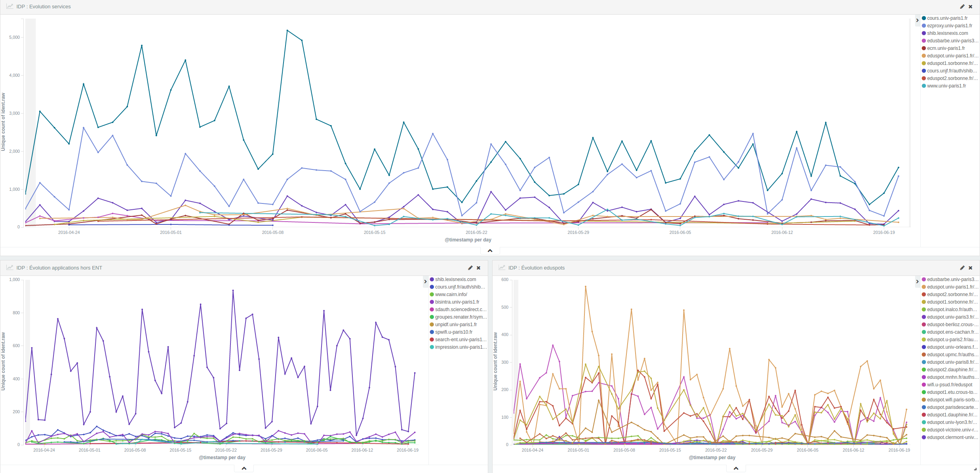Screen dimensions: 980x473
Task: Click pencil icon on applications hors ENT panel
Action: click(x=470, y=268)
